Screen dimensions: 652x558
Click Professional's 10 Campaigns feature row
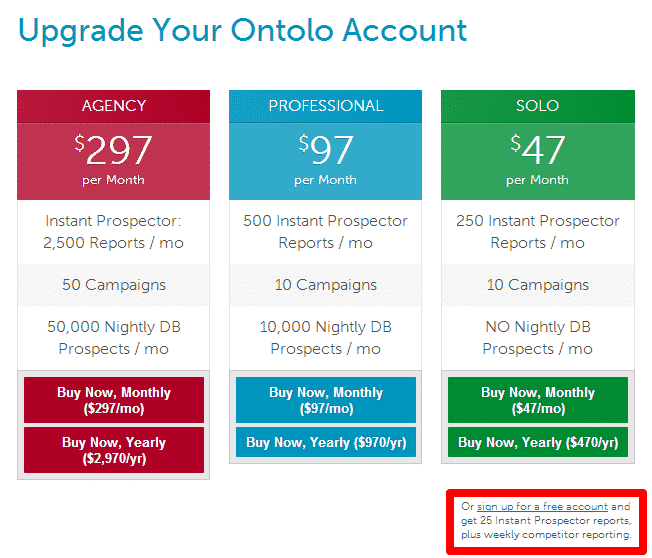tap(326, 285)
